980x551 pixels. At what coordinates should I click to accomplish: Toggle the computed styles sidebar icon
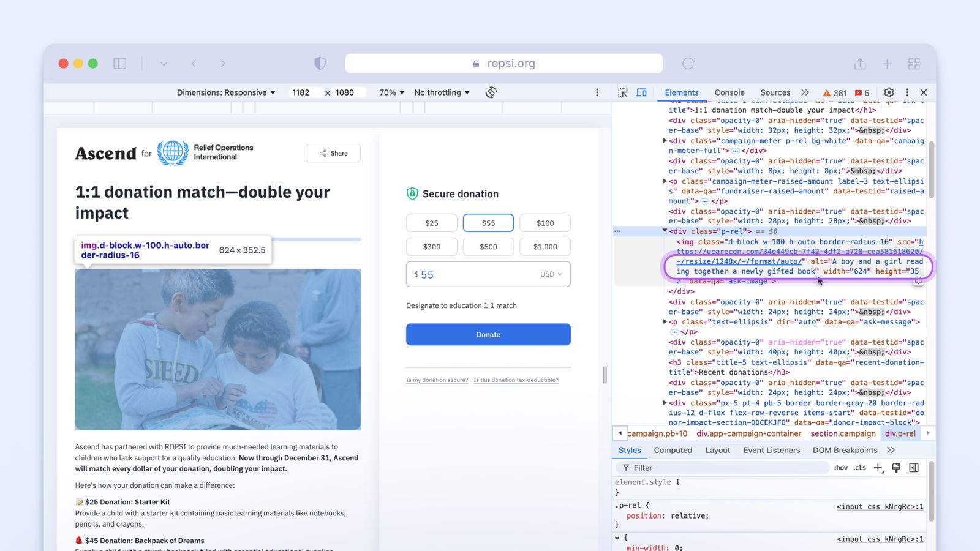(914, 468)
